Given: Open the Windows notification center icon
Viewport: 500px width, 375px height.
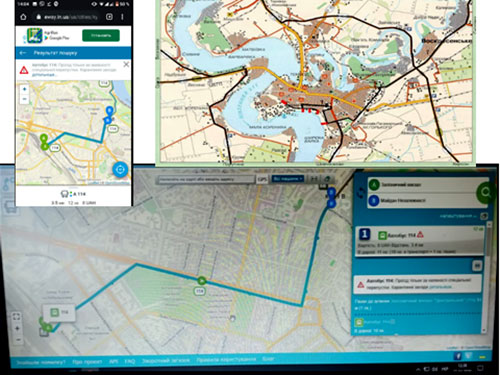Looking at the screenshot, I should click(480, 368).
